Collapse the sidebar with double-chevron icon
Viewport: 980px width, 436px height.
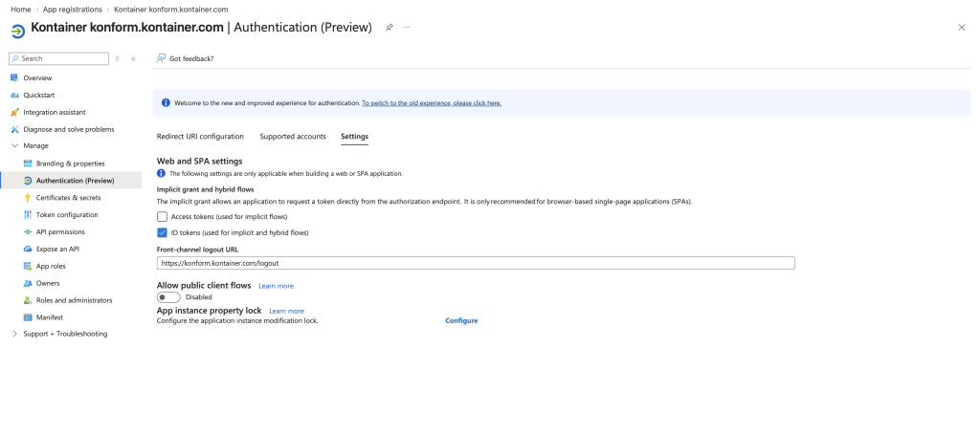133,58
